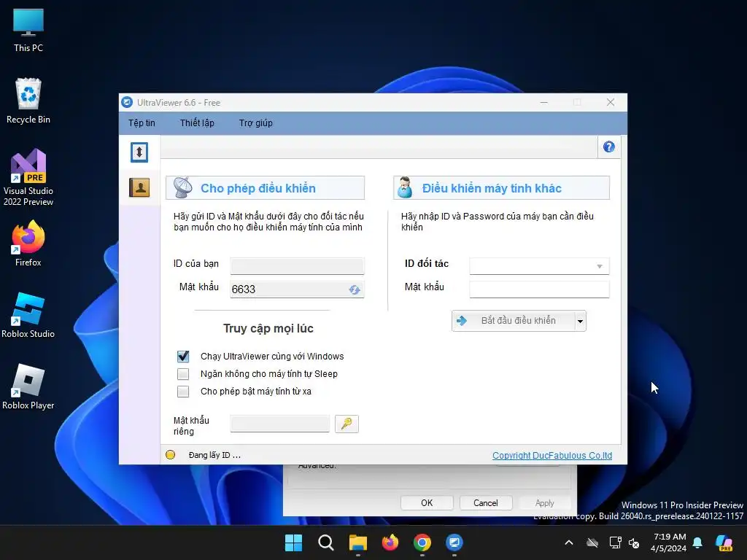Open File Explorer from the taskbar
Viewport: 747px width, 560px height.
point(357,542)
